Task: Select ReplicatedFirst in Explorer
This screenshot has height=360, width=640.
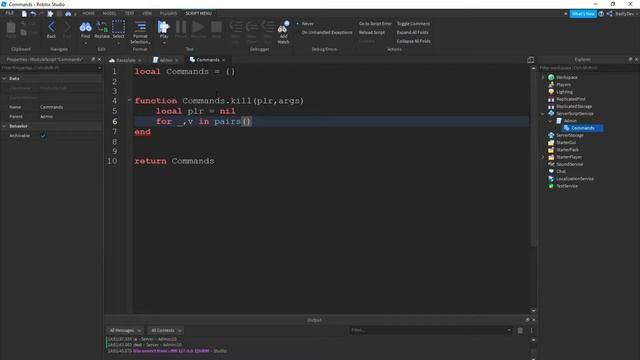Action: (571, 99)
